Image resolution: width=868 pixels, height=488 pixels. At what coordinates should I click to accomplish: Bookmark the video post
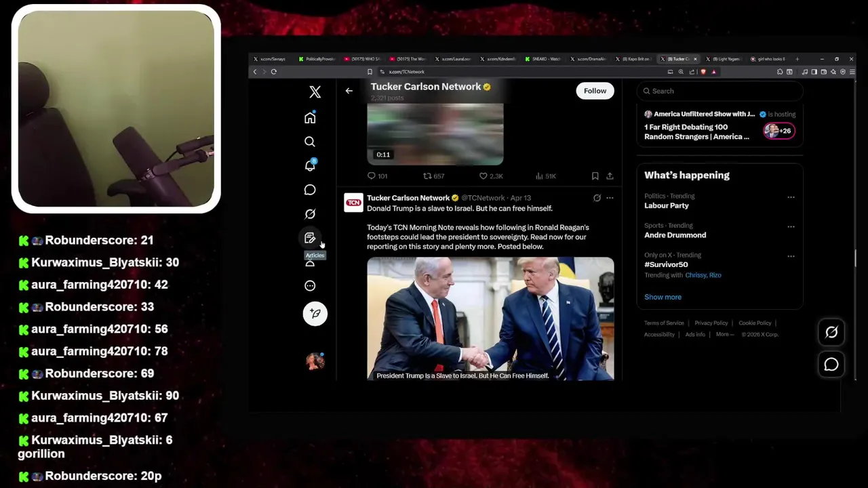click(x=595, y=176)
